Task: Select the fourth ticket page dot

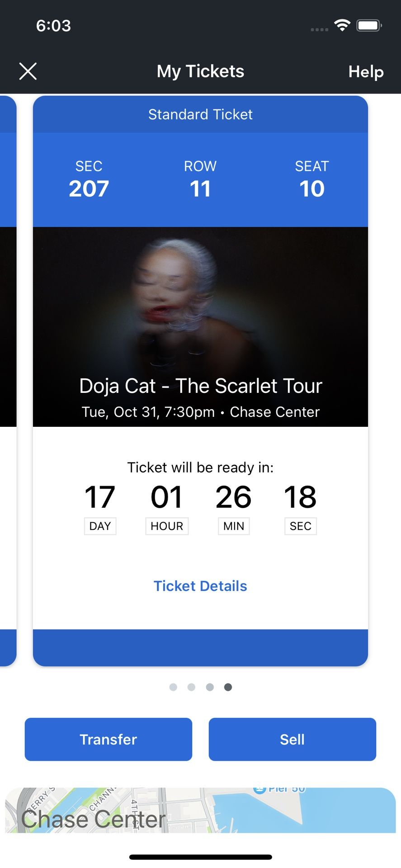Action: 228,687
